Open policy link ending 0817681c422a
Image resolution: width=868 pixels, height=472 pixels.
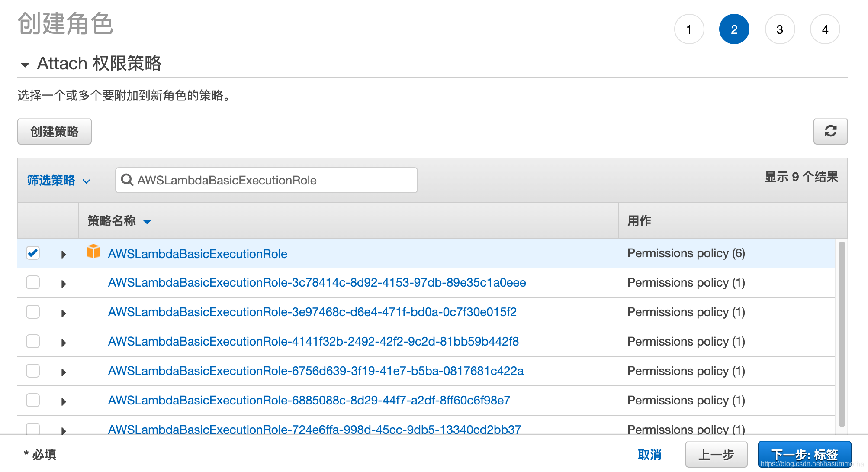[x=315, y=371]
